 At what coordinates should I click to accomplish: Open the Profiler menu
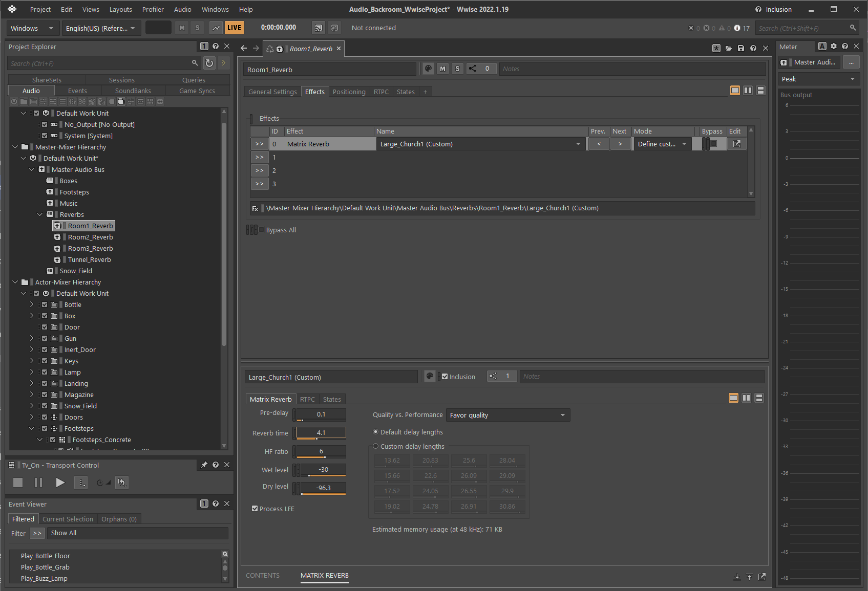point(153,9)
